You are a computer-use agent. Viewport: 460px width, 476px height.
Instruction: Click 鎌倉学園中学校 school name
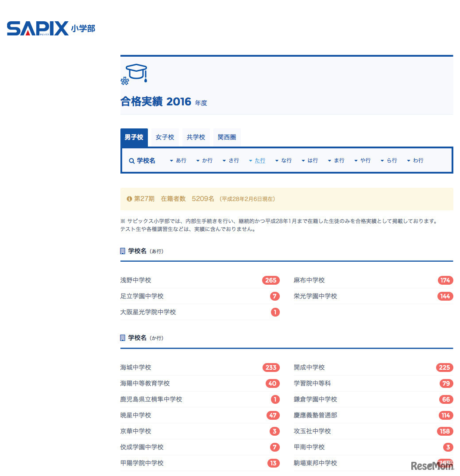316,399
